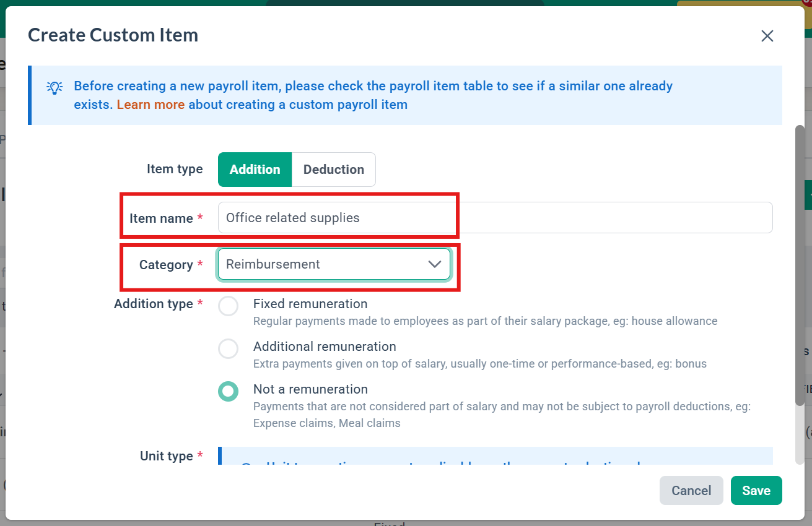Click the Not a remuneration description text

click(502, 415)
